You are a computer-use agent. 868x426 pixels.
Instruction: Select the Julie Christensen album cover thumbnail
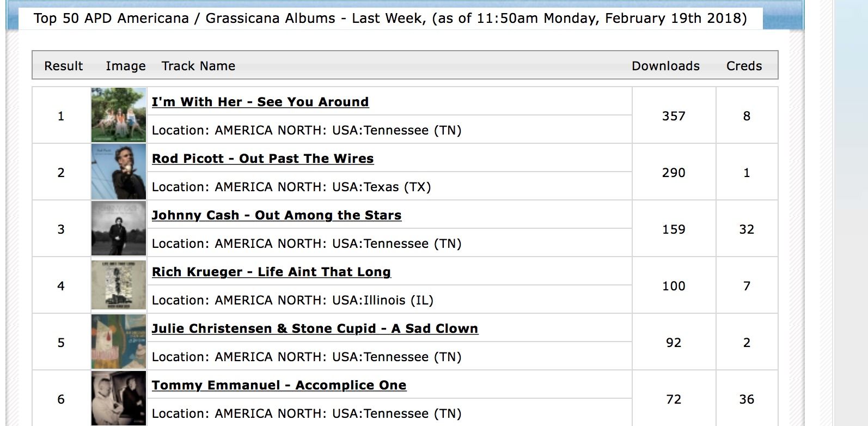pos(119,342)
